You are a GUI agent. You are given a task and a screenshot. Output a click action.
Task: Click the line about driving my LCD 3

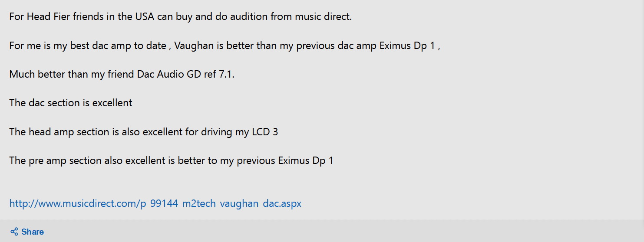143,132
